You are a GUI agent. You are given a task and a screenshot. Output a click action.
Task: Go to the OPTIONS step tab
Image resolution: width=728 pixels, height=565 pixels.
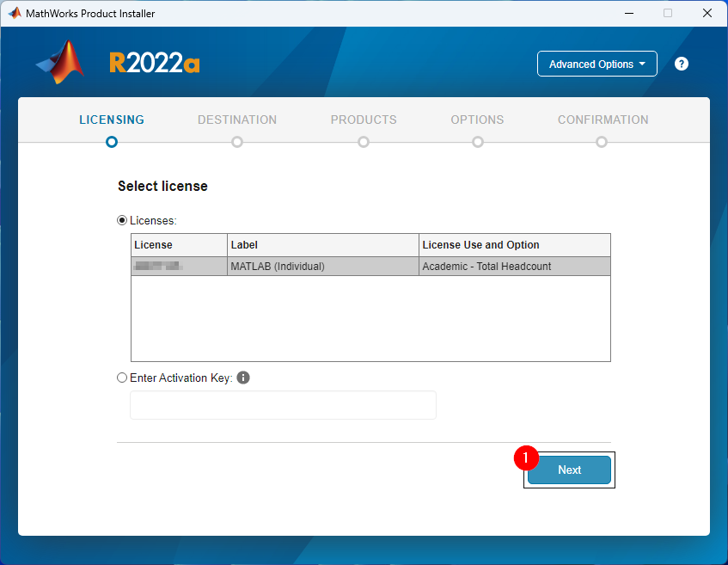(x=477, y=120)
